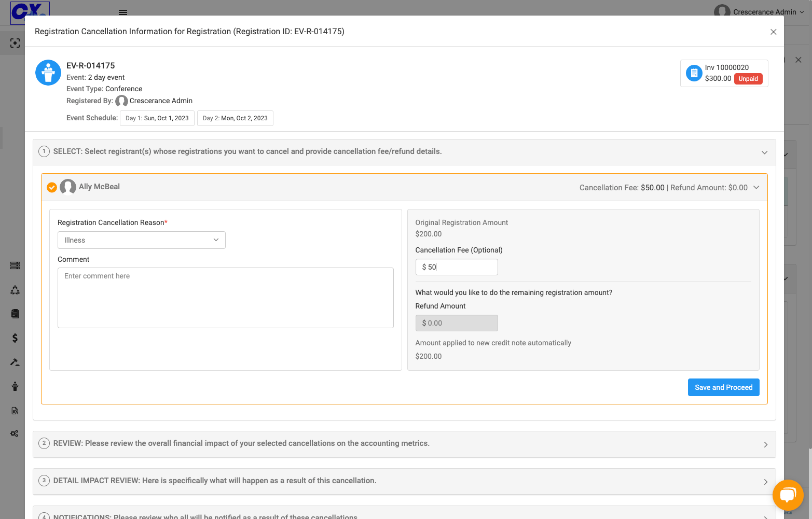Viewport: 812px width, 519px height.
Task: Close the panel behind the dialog
Action: pyautogui.click(x=799, y=60)
